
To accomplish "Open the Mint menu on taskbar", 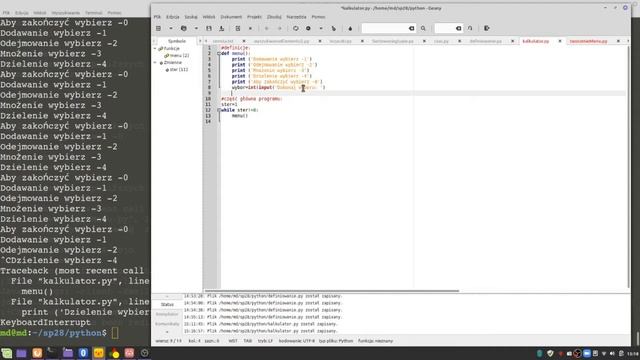I will coord(7,353).
